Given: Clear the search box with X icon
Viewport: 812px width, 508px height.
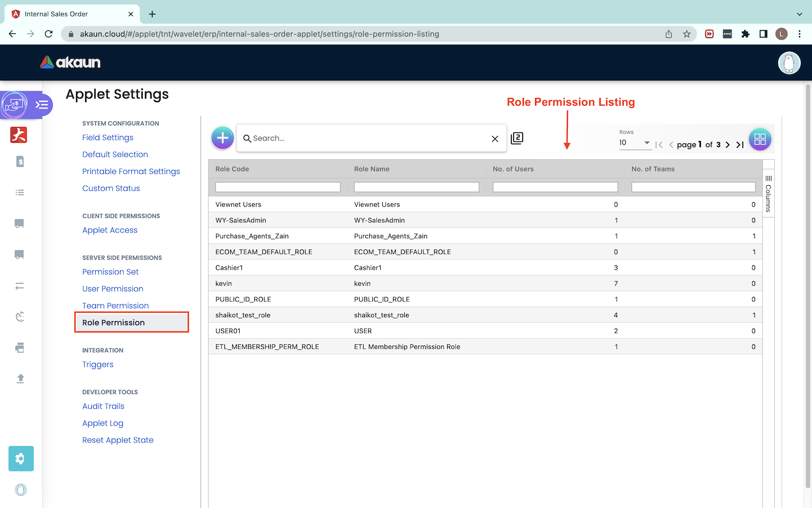Looking at the screenshot, I should [495, 139].
